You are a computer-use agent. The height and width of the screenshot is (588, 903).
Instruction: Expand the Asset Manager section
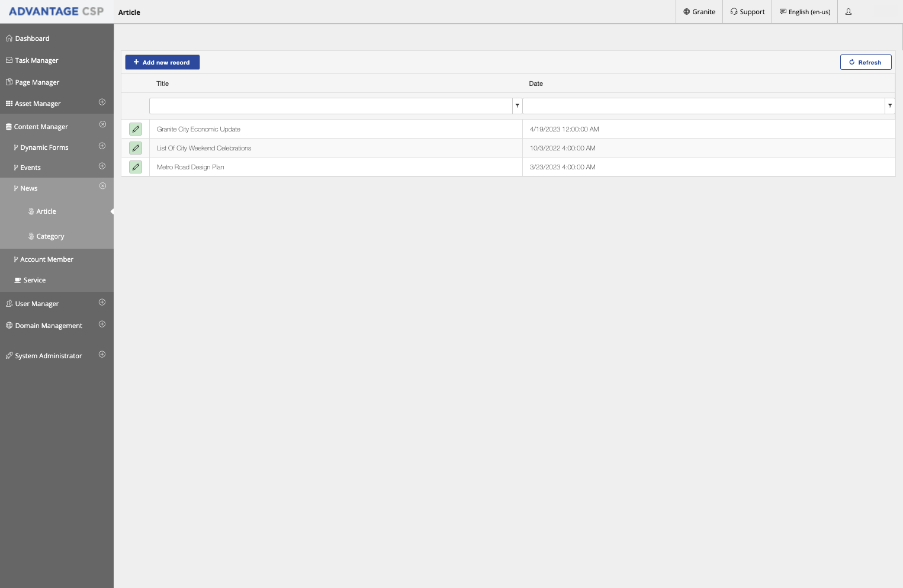click(x=102, y=102)
